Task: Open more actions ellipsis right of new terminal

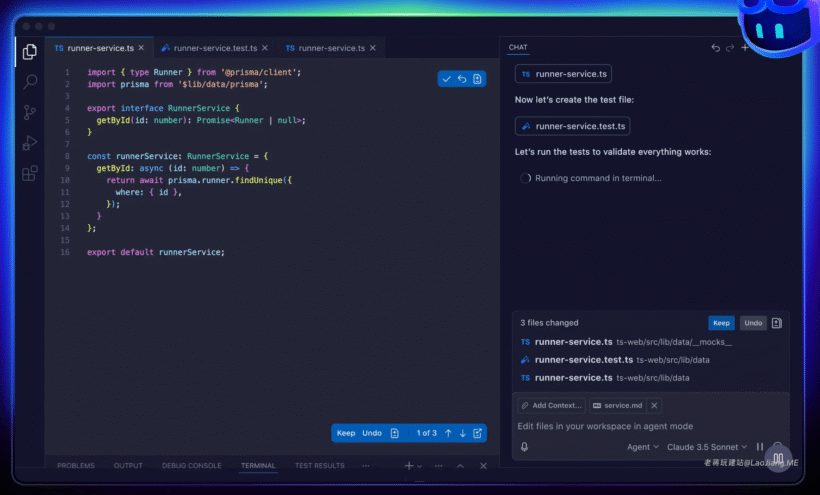Action: point(438,466)
